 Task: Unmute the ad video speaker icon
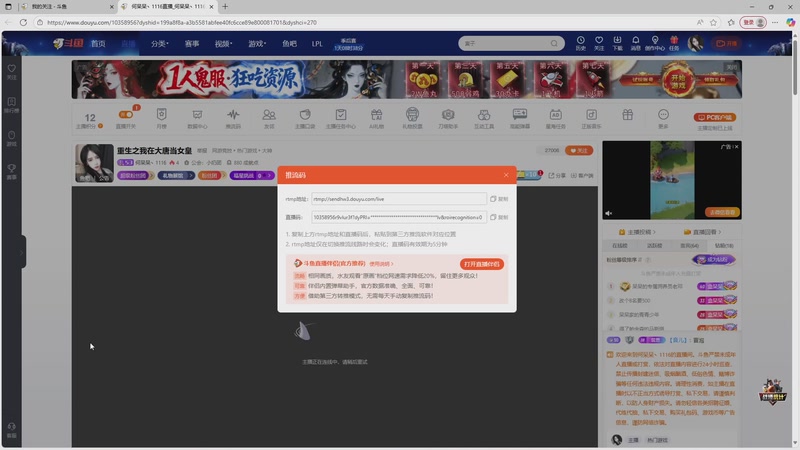click(x=609, y=213)
